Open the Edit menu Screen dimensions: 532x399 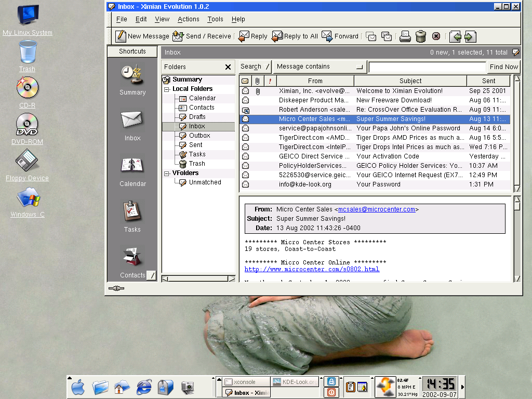click(141, 19)
